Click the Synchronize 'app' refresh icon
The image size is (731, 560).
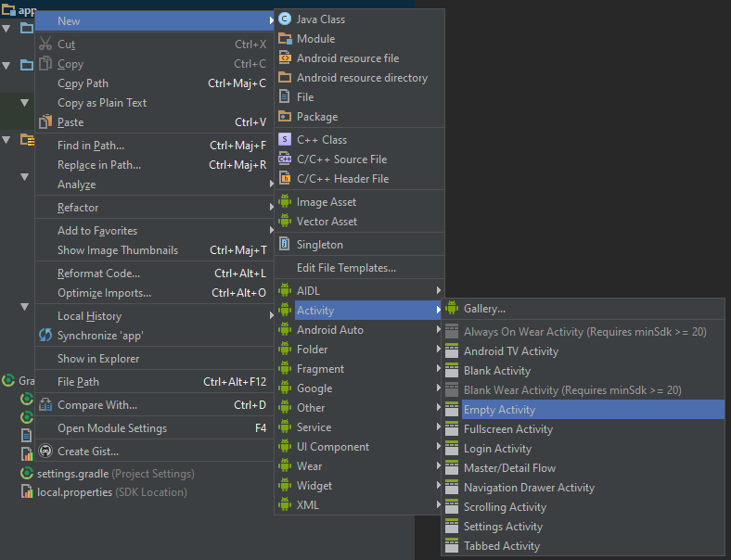(x=45, y=336)
